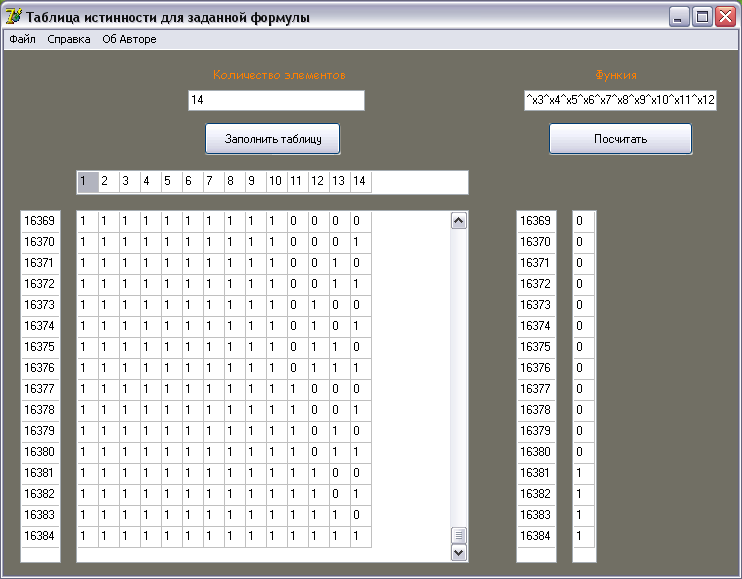The image size is (742, 579).
Task: Click the scrollbar down arrow in table
Action: coord(459,551)
